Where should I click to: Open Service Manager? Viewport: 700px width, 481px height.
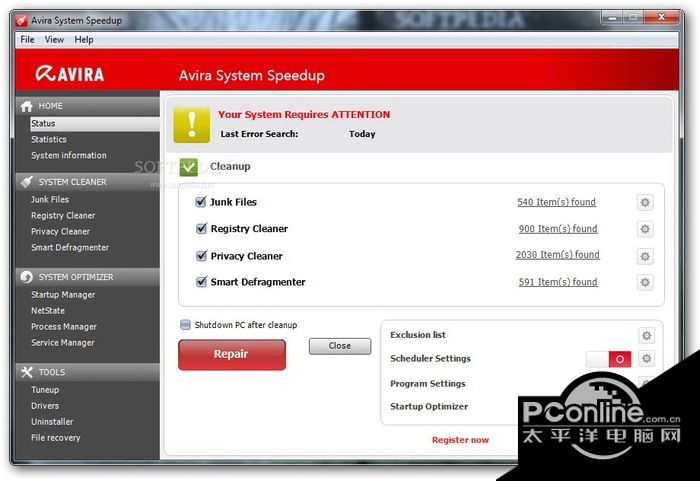point(62,343)
